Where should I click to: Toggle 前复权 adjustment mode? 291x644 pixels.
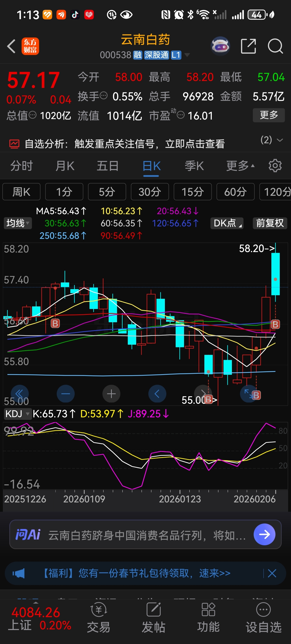click(270, 223)
